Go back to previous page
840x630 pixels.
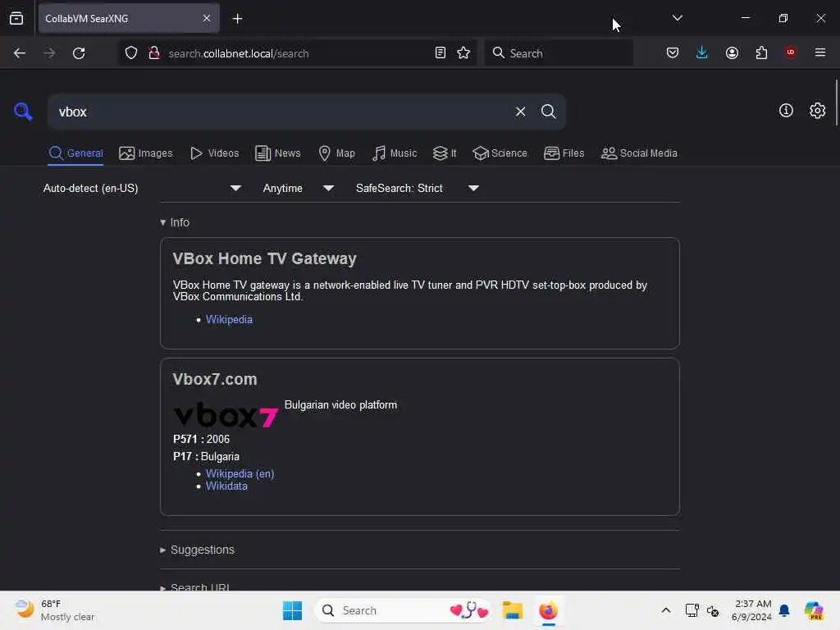point(20,53)
